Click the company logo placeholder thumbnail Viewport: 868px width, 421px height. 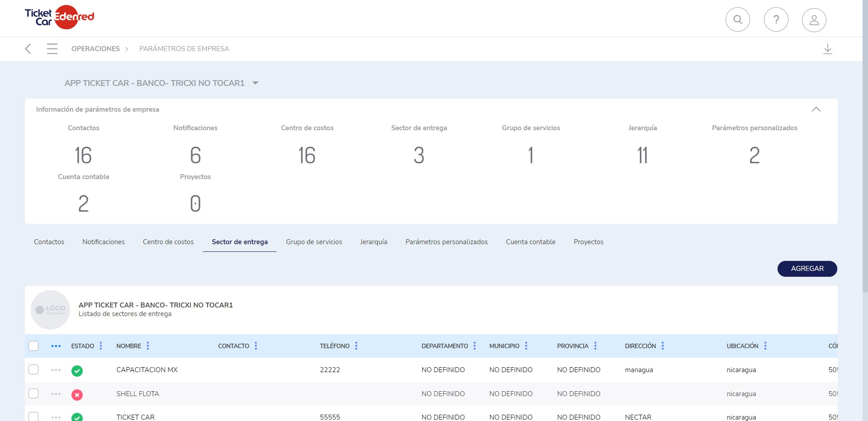click(x=51, y=310)
